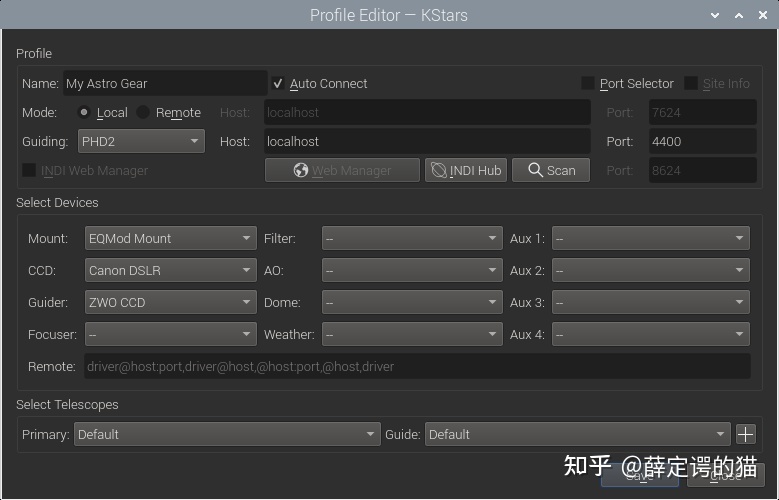Click the title bar dropdown arrow icon
The height and width of the screenshot is (500, 779).
(x=716, y=15)
